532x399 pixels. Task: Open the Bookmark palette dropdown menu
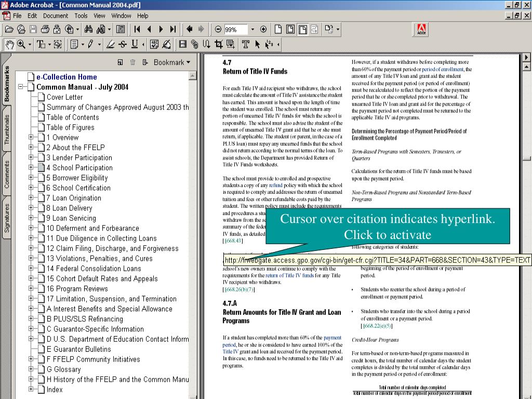(172, 62)
